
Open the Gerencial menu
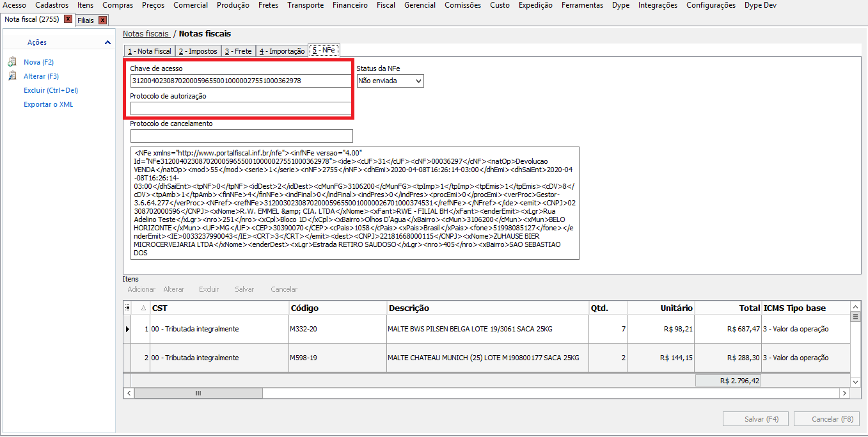(420, 5)
